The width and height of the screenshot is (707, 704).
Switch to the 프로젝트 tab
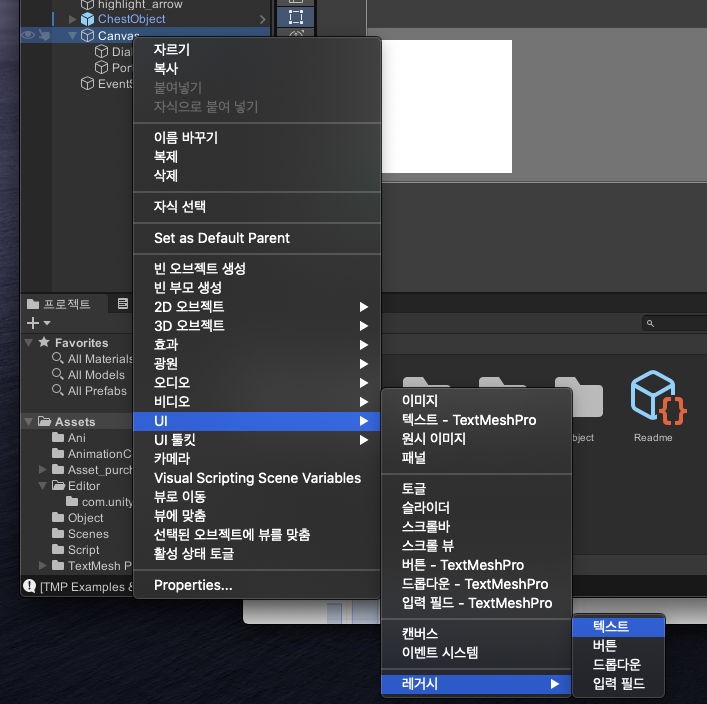pyautogui.click(x=63, y=304)
